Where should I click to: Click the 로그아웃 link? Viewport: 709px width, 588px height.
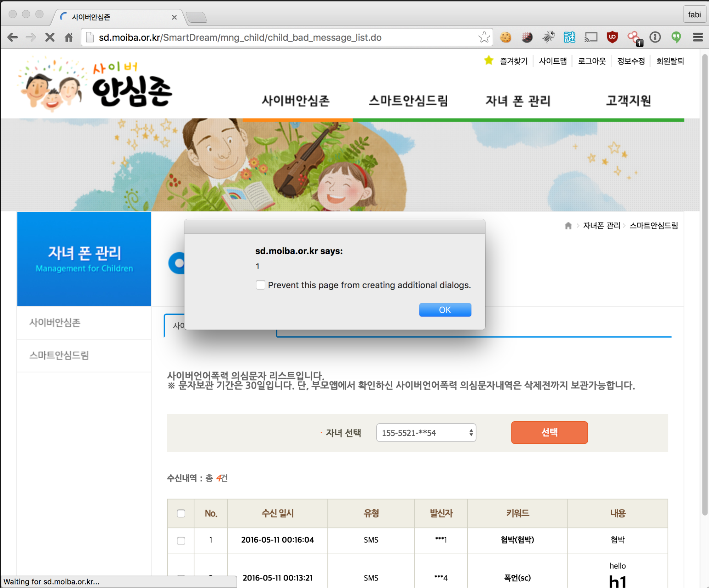[592, 61]
